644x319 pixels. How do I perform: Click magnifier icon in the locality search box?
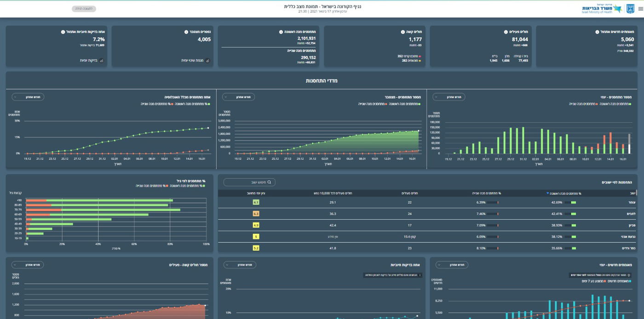pyautogui.click(x=270, y=182)
